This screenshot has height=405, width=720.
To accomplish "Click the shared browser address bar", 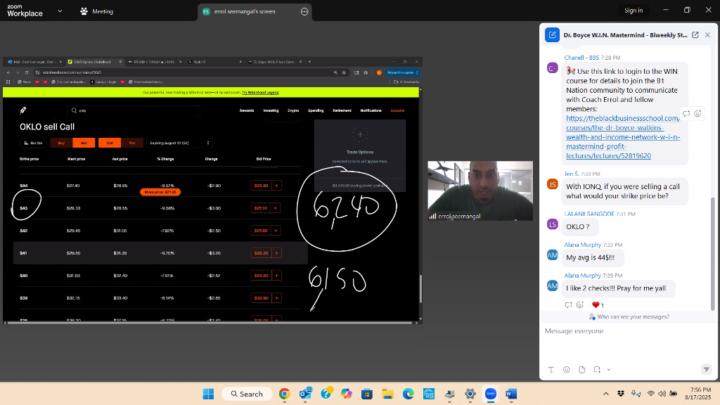I will pos(186,73).
